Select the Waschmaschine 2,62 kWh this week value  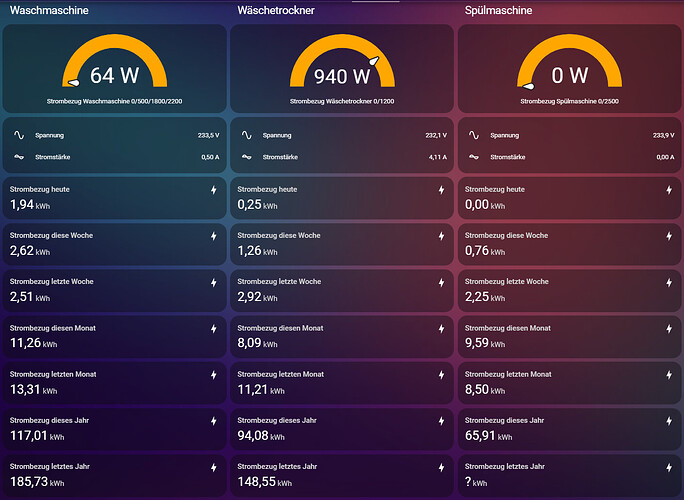(x=30, y=251)
